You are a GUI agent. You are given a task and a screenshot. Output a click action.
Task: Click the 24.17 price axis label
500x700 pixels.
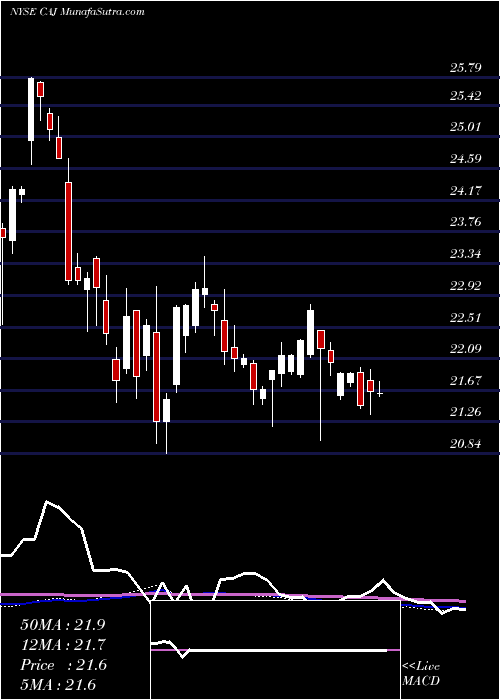[x=466, y=191]
